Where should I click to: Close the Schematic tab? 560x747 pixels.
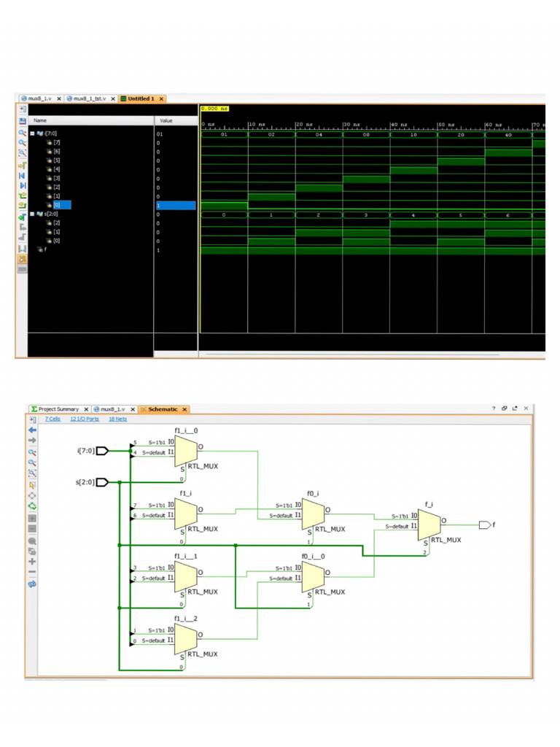coord(184,409)
